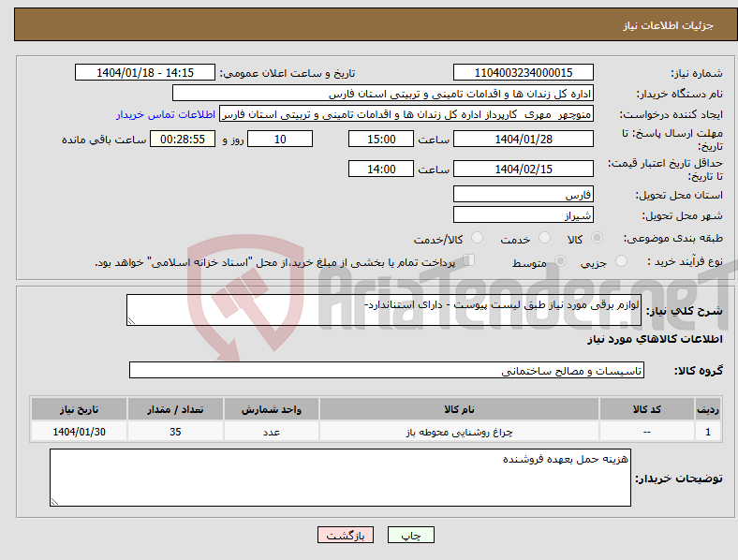The width and height of the screenshot is (738, 560).
Task: Click the buyer notes textarea resize handle
Action: click(x=54, y=502)
